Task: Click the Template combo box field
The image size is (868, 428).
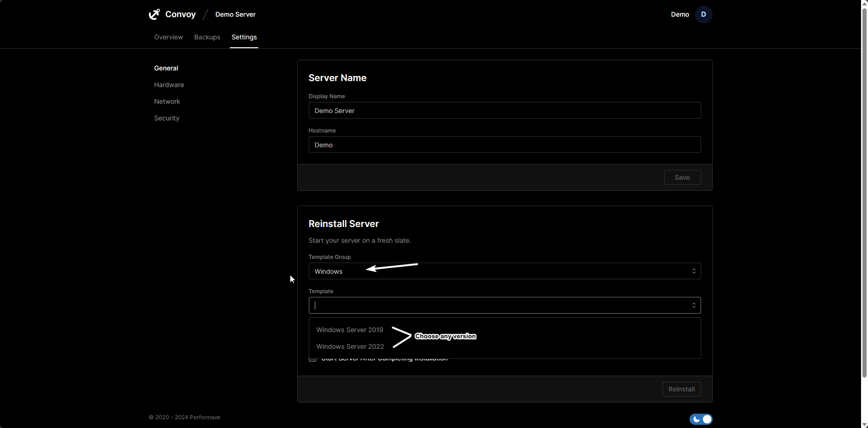Action: click(504, 305)
